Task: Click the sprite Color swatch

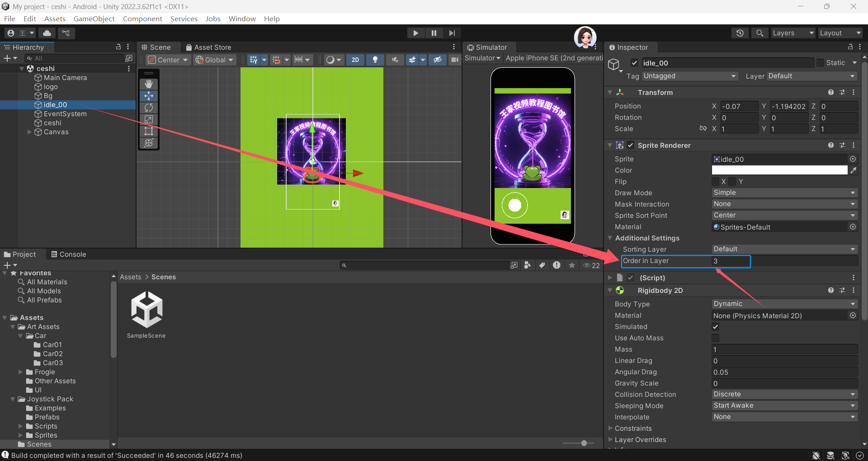Action: click(x=779, y=170)
